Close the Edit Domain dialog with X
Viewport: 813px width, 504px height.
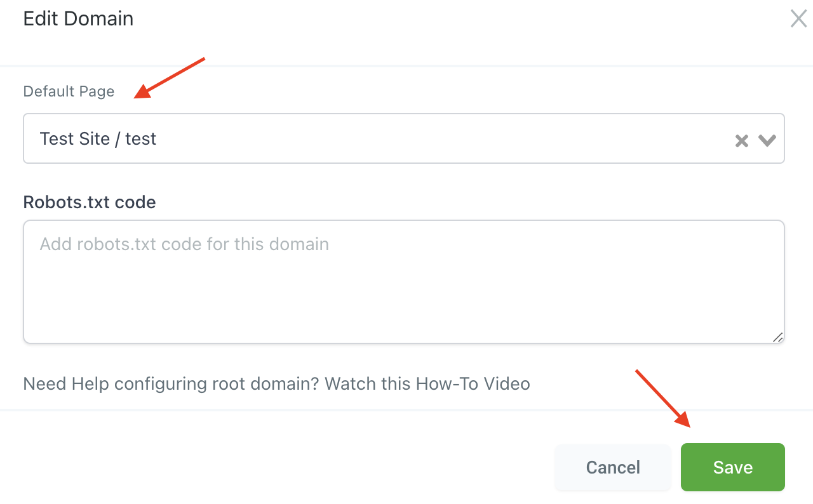coord(798,18)
